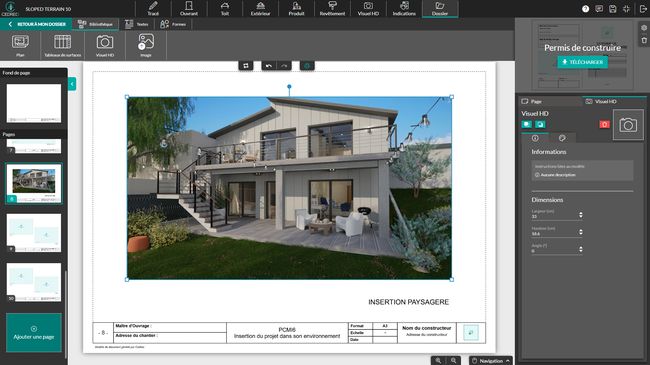Redo the last action

(x=284, y=66)
